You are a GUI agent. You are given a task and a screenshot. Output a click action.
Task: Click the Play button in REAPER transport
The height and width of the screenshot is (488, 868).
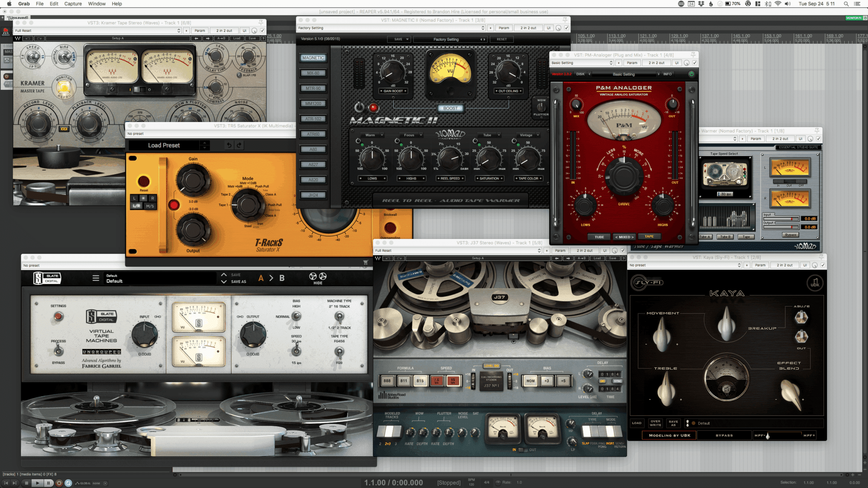tap(37, 483)
